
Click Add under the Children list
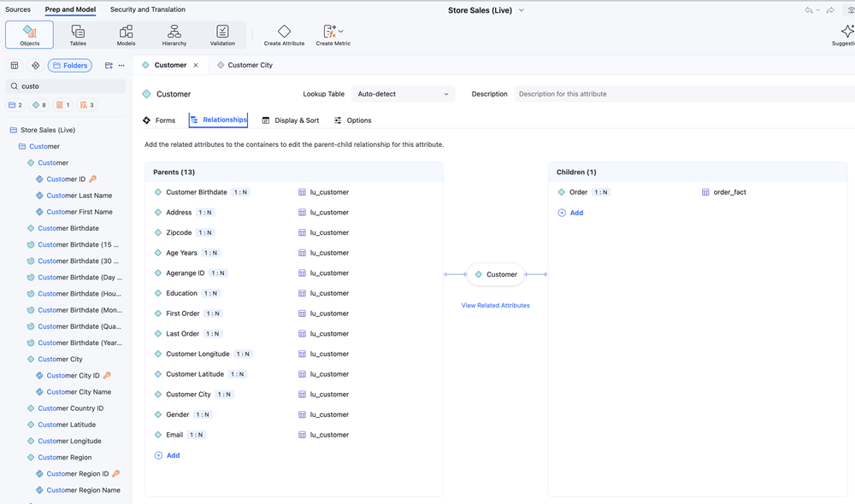(571, 213)
